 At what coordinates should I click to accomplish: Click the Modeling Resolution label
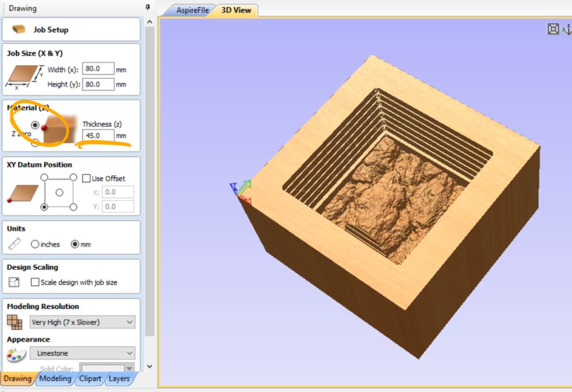point(43,307)
